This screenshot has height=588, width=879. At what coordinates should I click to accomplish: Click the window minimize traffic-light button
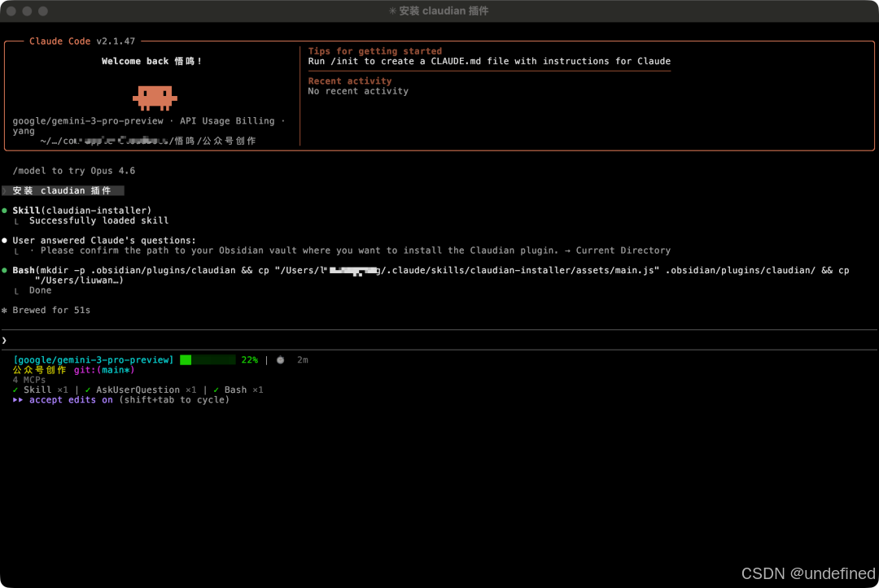click(x=27, y=11)
